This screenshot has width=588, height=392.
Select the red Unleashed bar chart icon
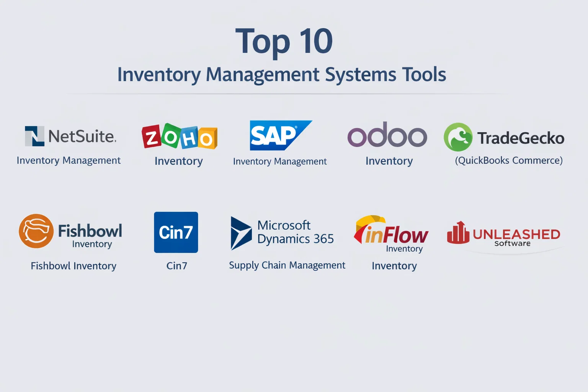click(458, 233)
